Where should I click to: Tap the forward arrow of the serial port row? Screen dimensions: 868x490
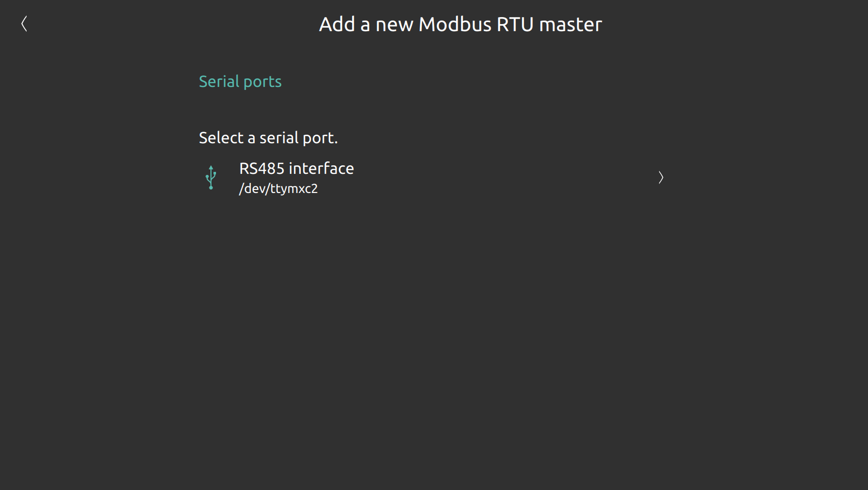click(x=661, y=177)
